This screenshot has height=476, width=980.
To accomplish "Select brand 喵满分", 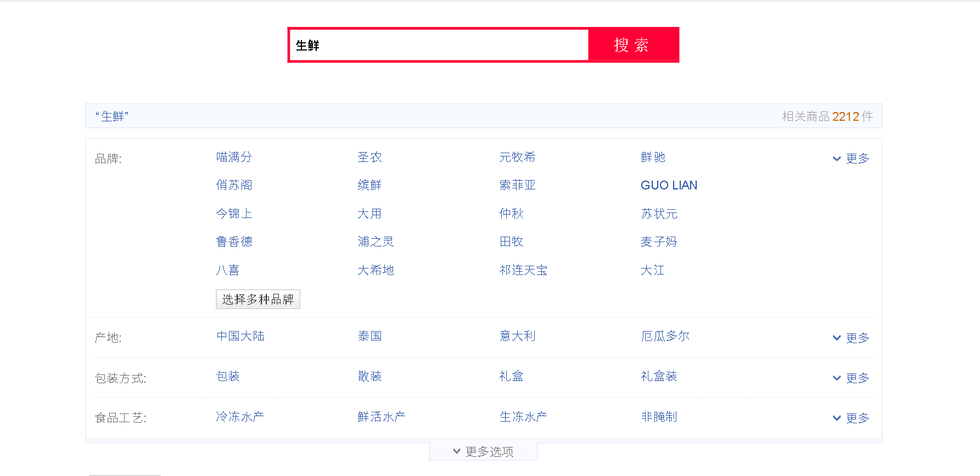I will click(x=234, y=157).
